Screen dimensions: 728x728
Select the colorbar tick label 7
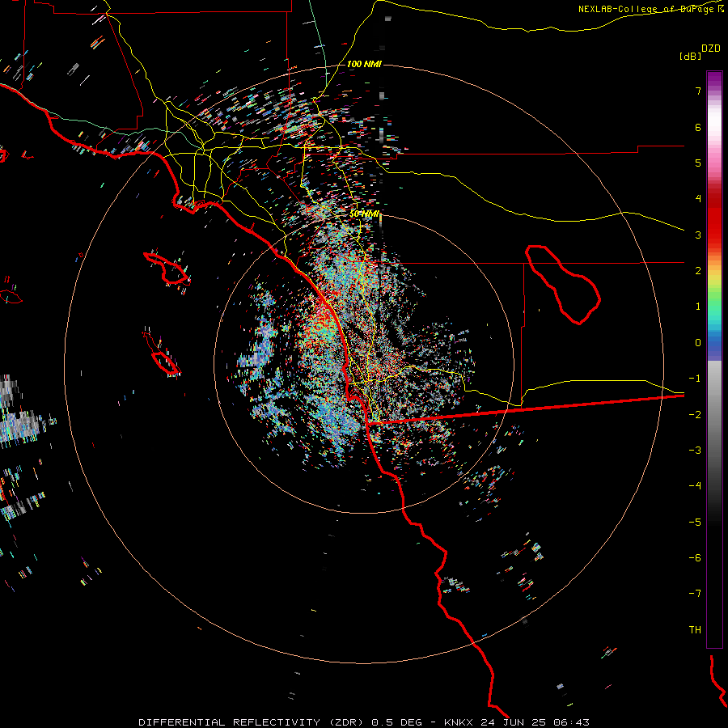pos(698,91)
